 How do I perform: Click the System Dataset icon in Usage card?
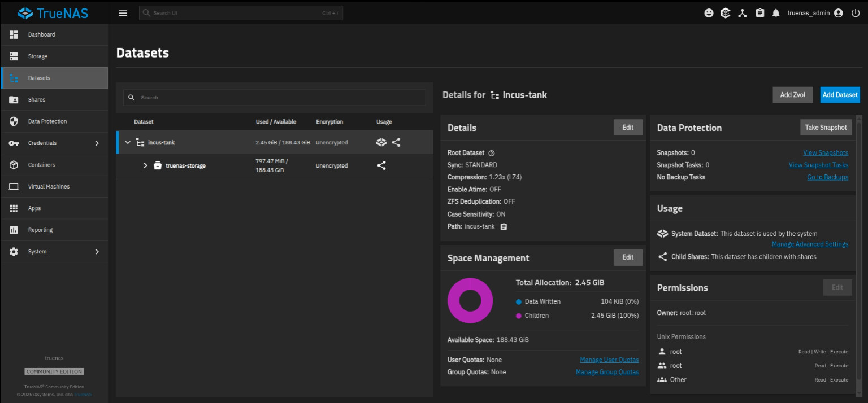tap(663, 234)
